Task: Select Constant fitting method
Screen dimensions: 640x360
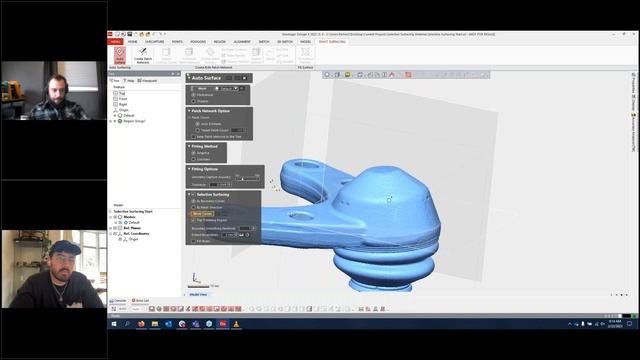Action: (193, 159)
